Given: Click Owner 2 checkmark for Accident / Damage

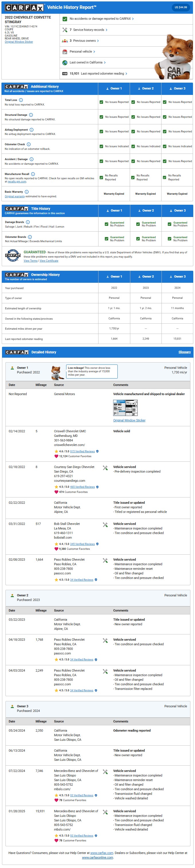Looking at the screenshot, I should click(133, 161).
